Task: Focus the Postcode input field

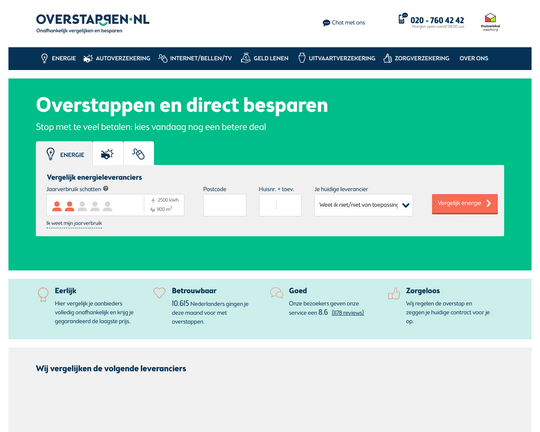Action: [x=225, y=205]
